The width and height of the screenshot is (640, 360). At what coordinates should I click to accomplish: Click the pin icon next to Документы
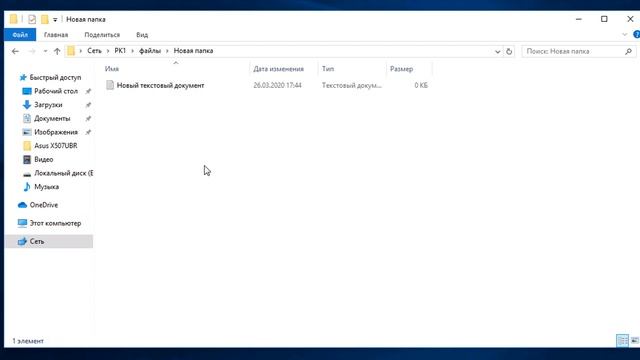click(x=88, y=119)
